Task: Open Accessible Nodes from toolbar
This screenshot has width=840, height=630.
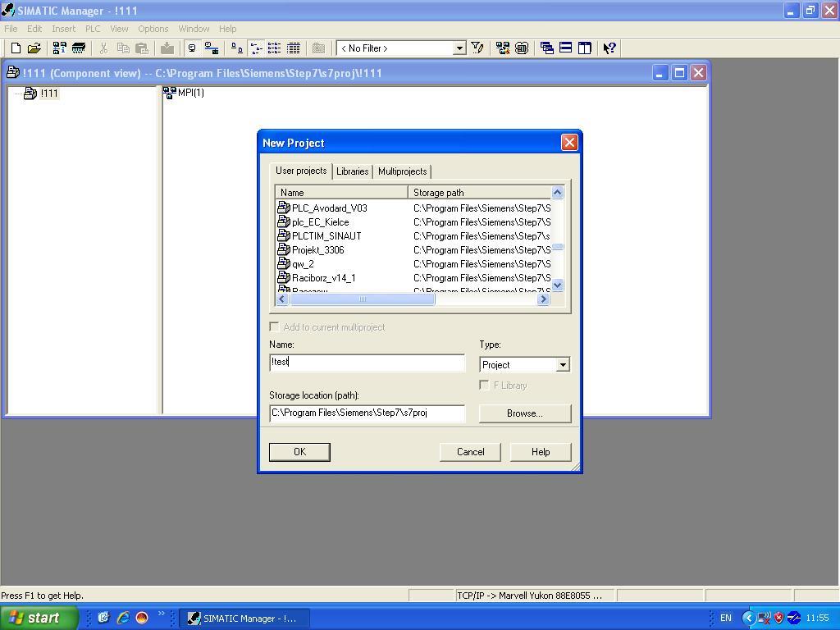Action: (x=59, y=48)
